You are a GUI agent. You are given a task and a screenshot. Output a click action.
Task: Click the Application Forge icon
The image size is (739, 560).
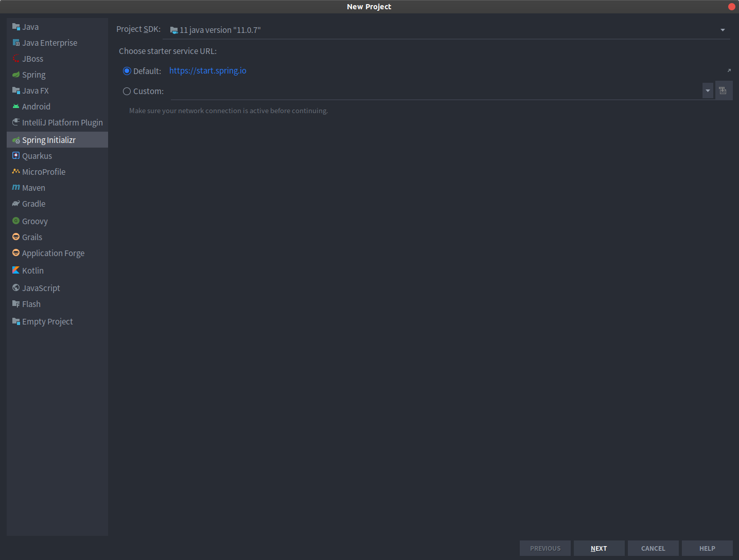point(16,252)
